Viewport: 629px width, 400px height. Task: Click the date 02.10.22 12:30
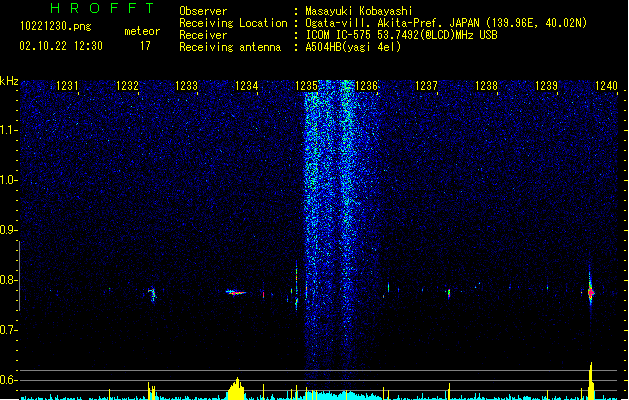point(61,46)
